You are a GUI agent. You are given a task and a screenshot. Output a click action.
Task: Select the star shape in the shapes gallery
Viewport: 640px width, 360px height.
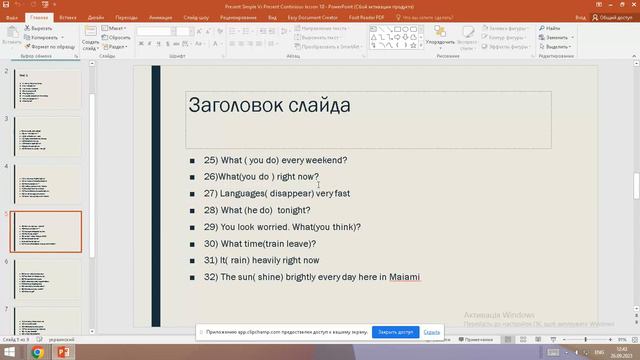click(x=413, y=45)
